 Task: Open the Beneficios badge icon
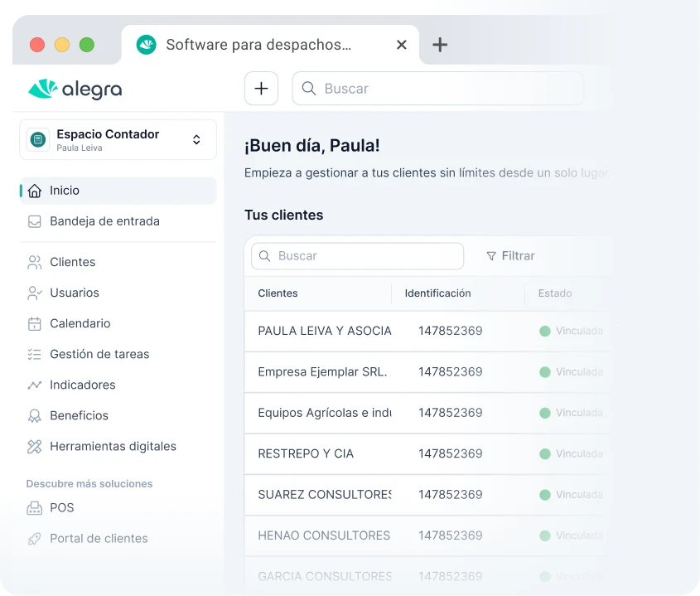(35, 415)
